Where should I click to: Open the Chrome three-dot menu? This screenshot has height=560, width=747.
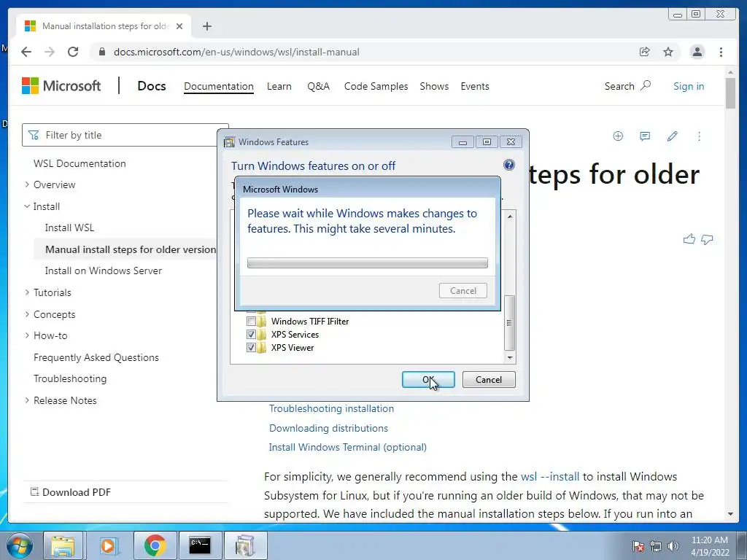[x=721, y=52]
